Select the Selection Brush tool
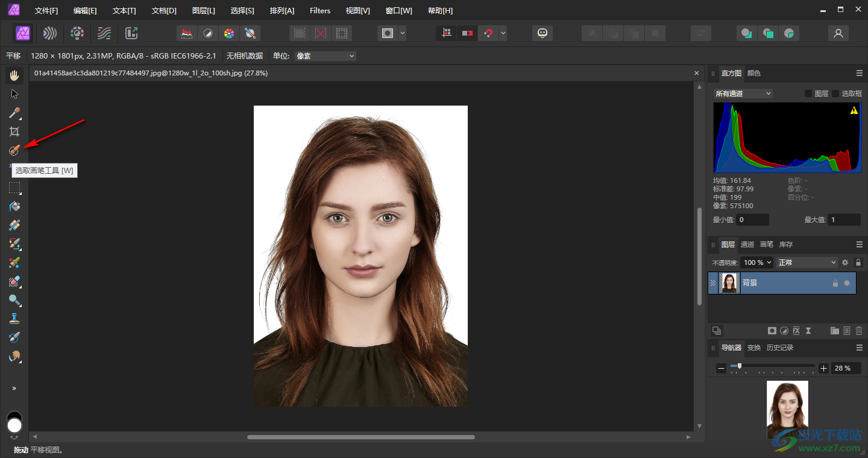The width and height of the screenshot is (868, 458). [14, 150]
